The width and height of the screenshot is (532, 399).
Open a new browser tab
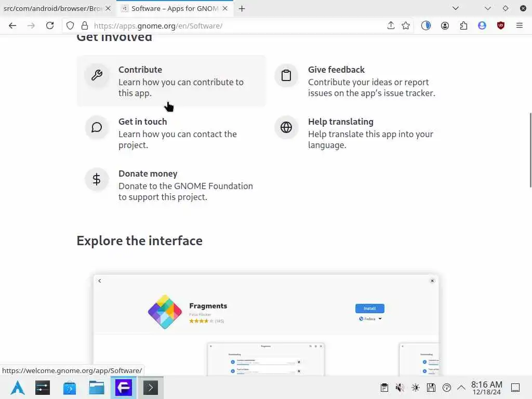tap(242, 8)
